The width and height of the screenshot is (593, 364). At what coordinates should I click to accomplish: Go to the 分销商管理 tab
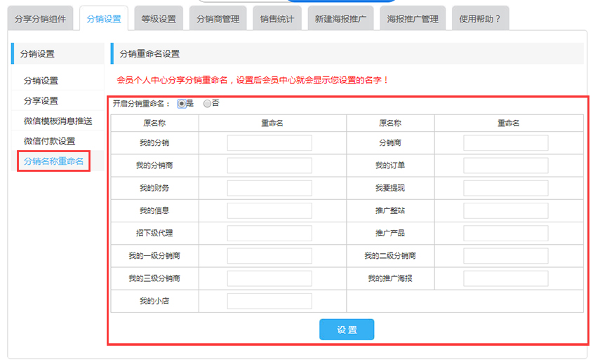click(218, 19)
